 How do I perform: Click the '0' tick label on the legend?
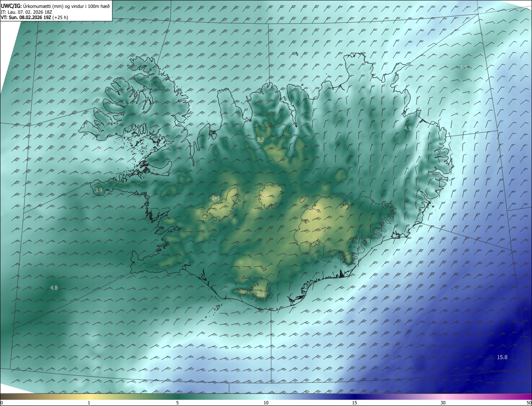[2, 403]
